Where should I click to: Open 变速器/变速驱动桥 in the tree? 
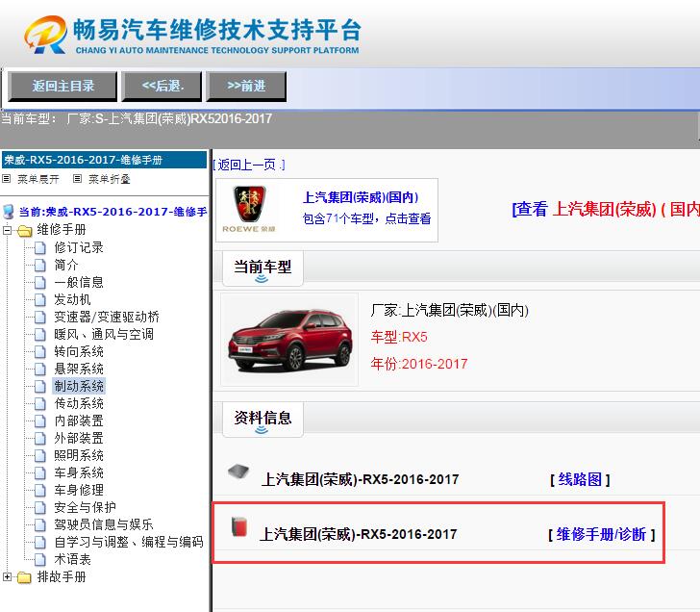pos(107,317)
